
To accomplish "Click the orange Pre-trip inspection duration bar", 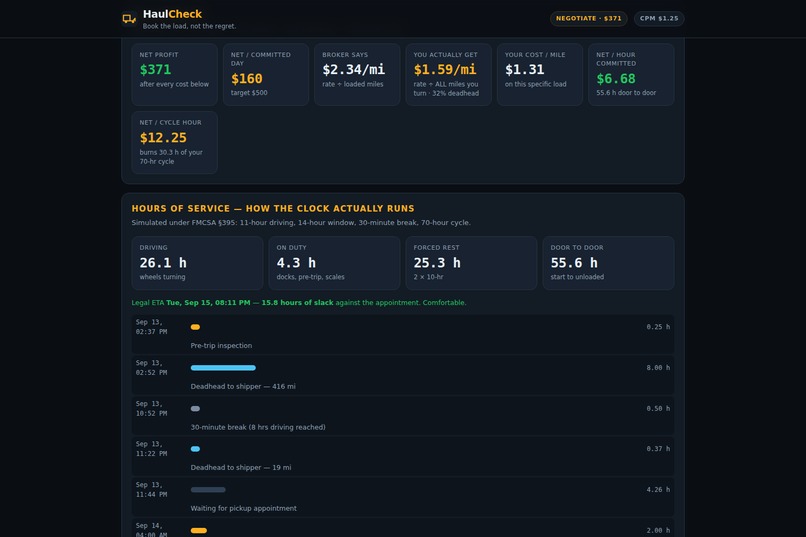I will (195, 327).
